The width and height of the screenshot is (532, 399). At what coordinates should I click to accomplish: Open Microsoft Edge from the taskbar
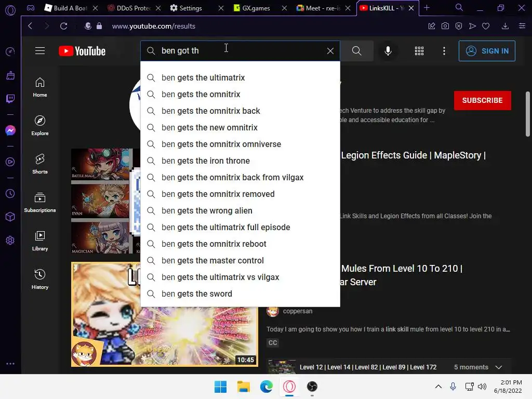point(267,387)
